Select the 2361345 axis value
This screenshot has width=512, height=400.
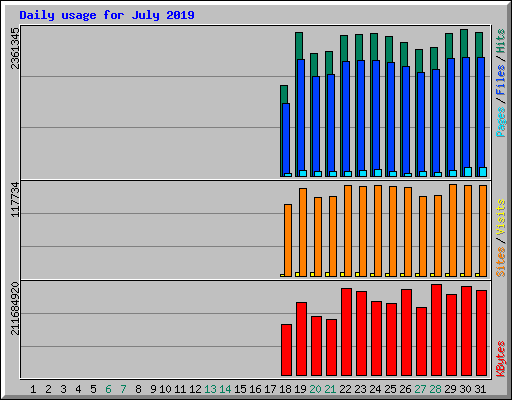tap(15, 48)
